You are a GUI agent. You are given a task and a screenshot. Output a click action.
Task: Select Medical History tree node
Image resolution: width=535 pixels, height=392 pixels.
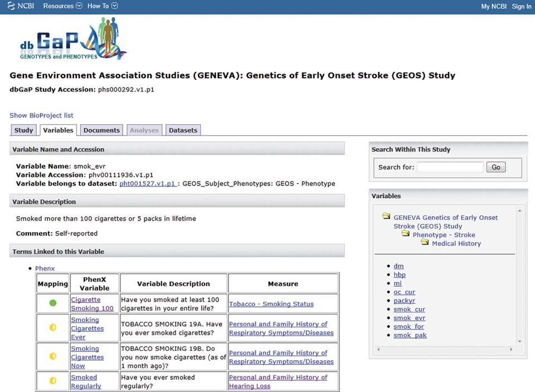click(x=456, y=243)
